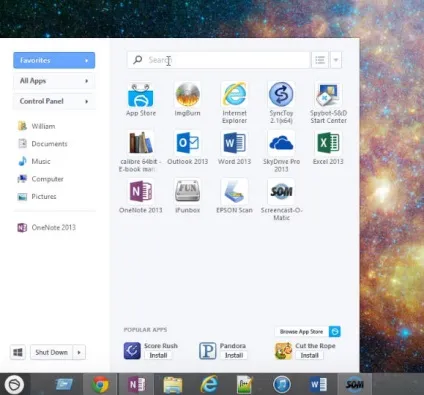Toggle the list view button
The width and height of the screenshot is (424, 395).
point(320,60)
